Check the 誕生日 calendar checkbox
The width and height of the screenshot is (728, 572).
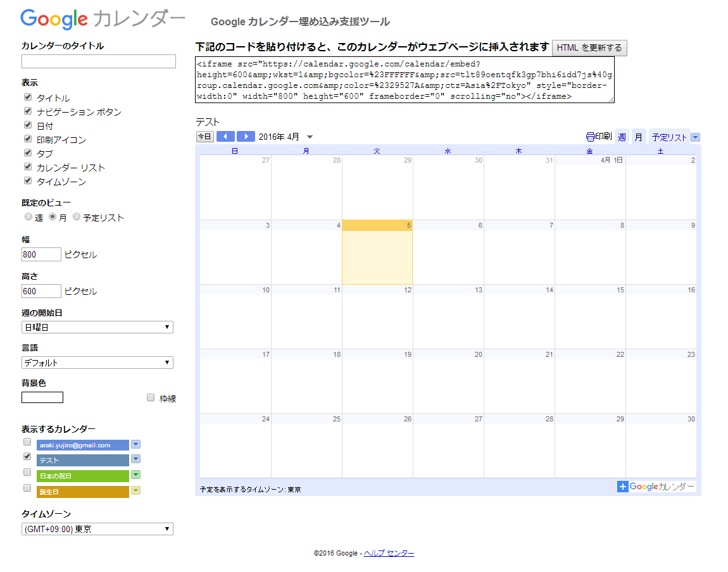pos(27,488)
